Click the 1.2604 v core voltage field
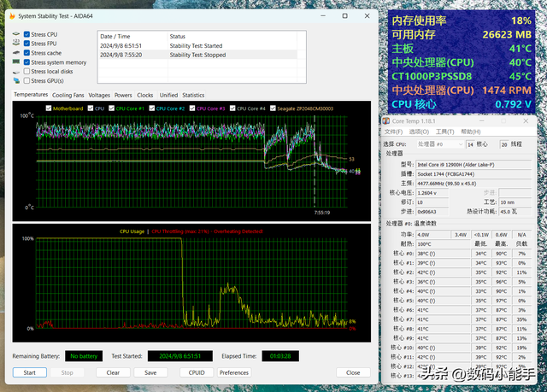 tap(432, 193)
